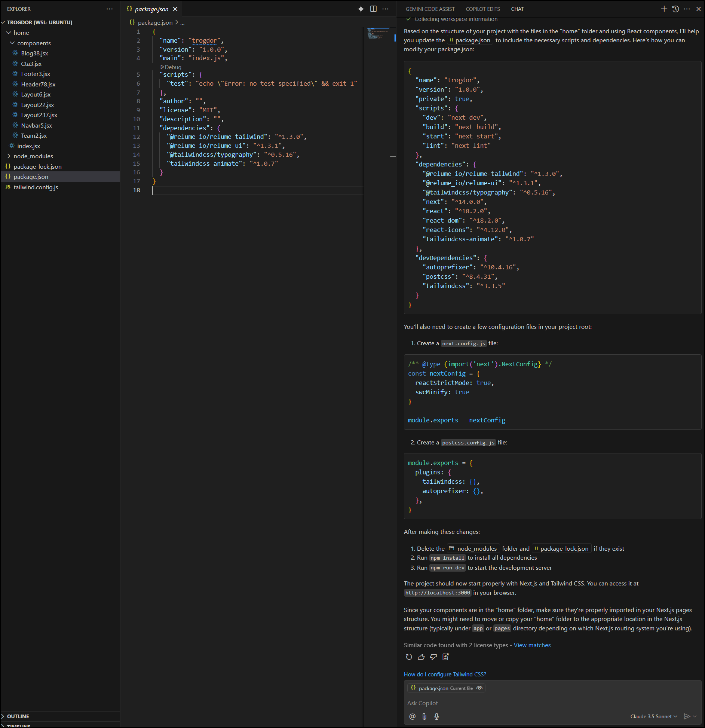Mark response as helpful with thumbs up
705x728 pixels.
(x=421, y=657)
